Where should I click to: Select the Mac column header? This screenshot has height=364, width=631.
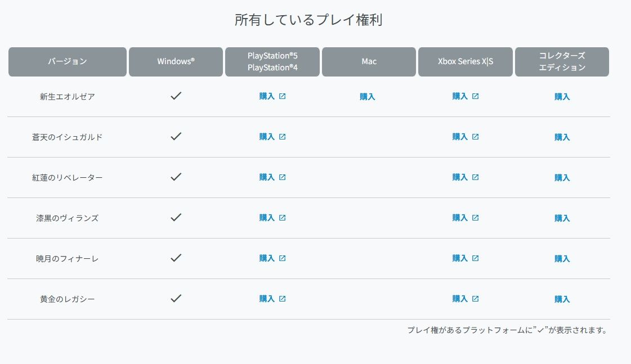click(x=369, y=61)
